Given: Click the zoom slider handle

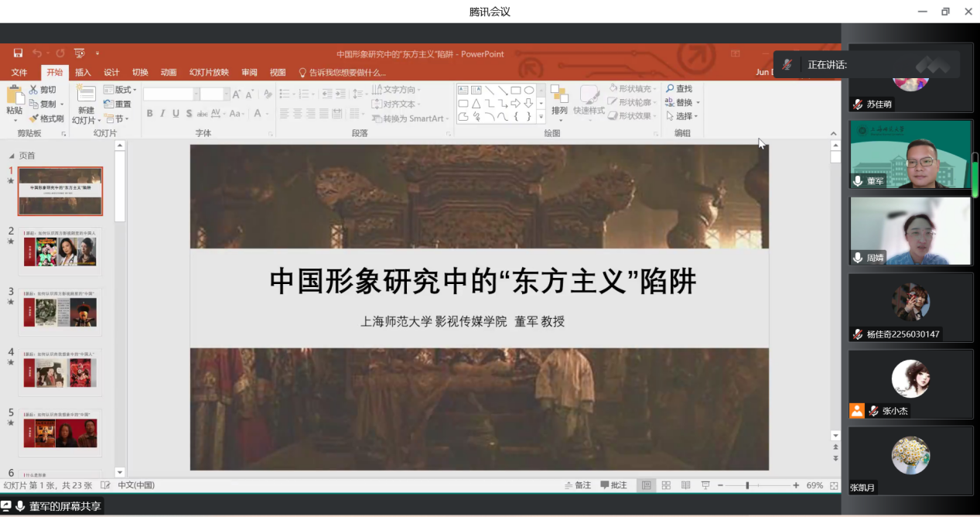Looking at the screenshot, I should (747, 485).
